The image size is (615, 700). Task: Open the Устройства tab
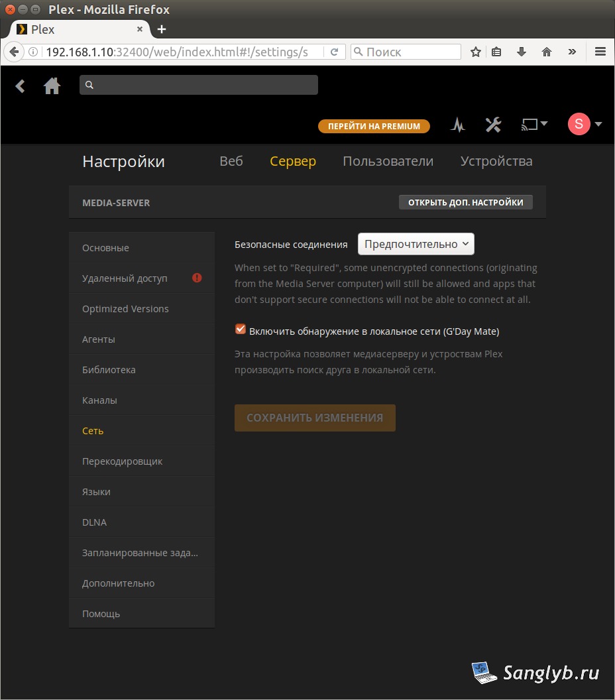(x=496, y=160)
